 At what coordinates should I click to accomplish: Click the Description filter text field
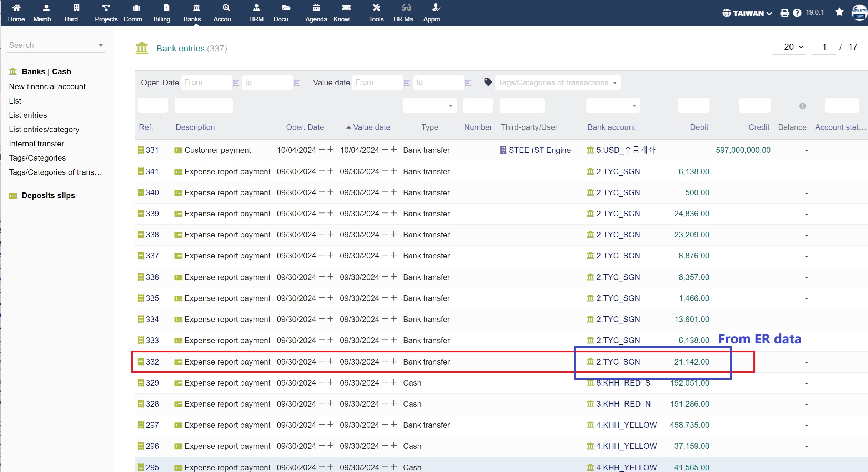pyautogui.click(x=203, y=106)
